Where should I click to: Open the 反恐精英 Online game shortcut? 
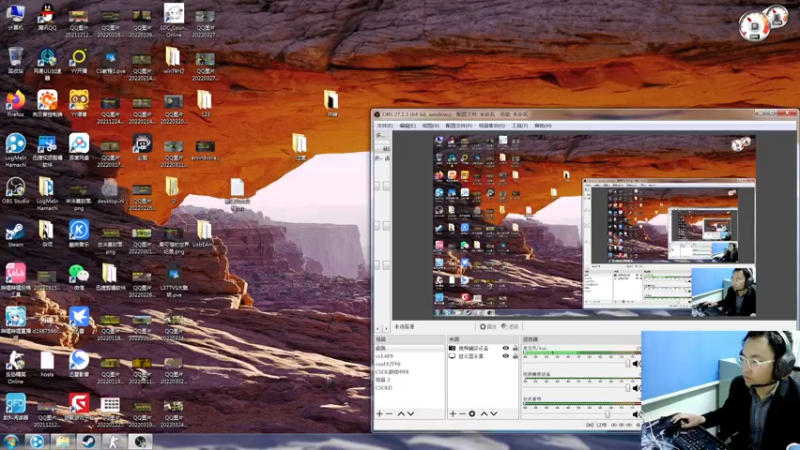15,367
